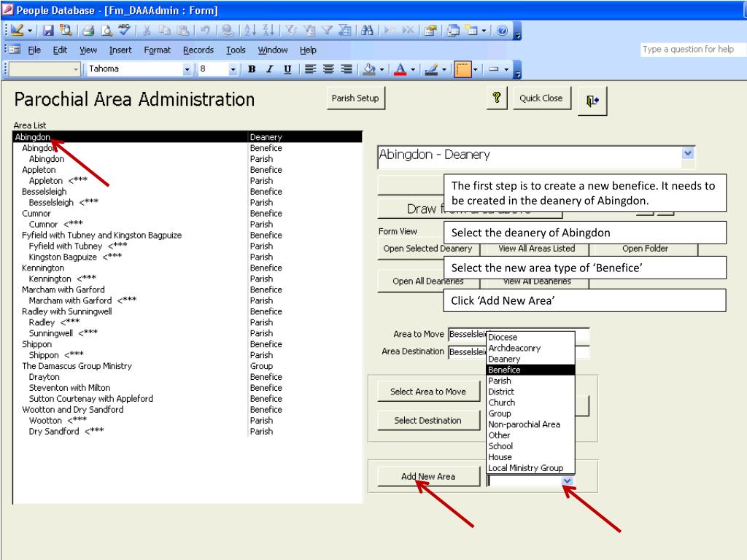Select 'The Damascus Group Ministry' row

(x=187, y=366)
